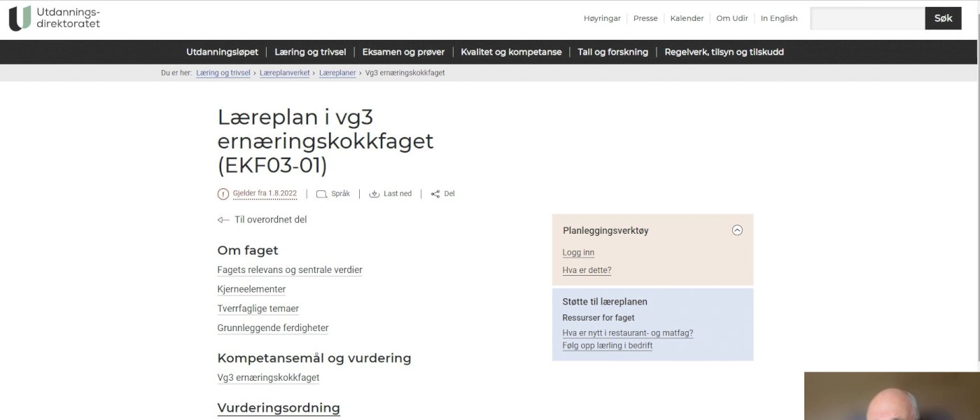Click the Høyringar link

coord(602,18)
